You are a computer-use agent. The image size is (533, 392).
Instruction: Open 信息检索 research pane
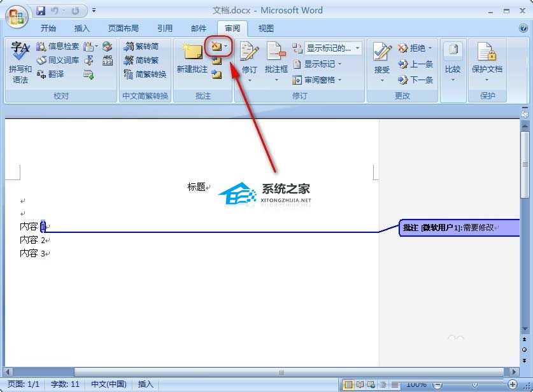(58, 46)
